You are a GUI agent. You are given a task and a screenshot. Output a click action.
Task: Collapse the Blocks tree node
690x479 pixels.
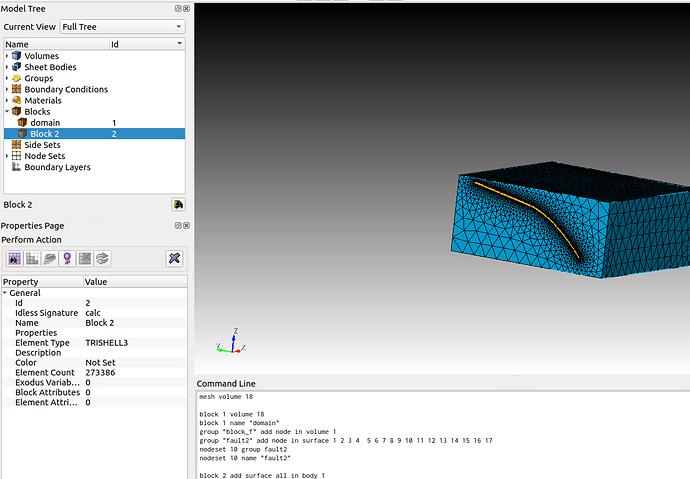(x=7, y=111)
